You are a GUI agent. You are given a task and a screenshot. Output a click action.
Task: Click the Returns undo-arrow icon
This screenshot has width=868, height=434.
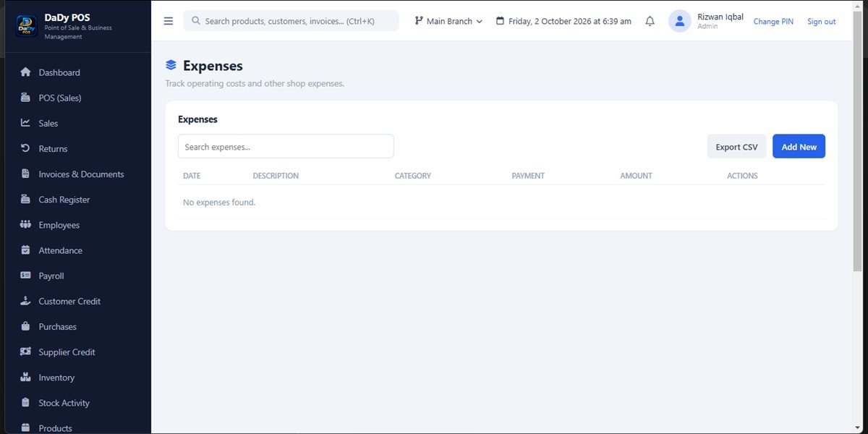click(x=26, y=148)
